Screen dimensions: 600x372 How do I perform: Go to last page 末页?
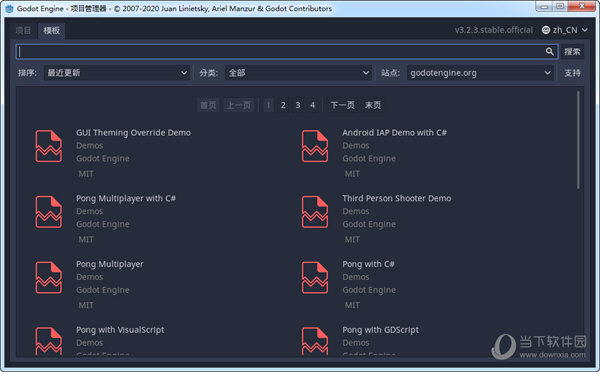click(x=373, y=105)
